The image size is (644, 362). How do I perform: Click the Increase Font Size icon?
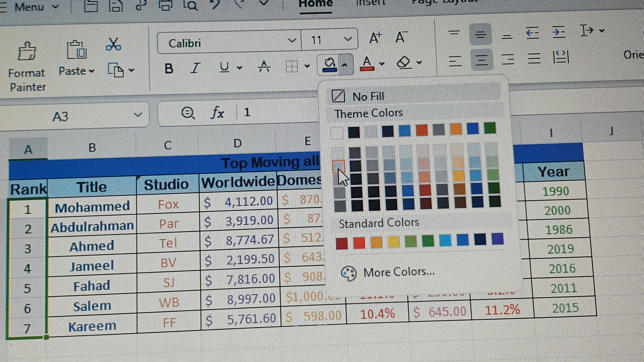376,38
